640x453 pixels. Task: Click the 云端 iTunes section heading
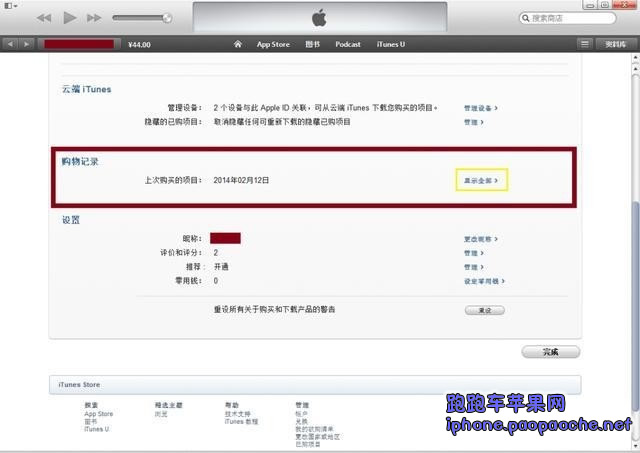87,89
